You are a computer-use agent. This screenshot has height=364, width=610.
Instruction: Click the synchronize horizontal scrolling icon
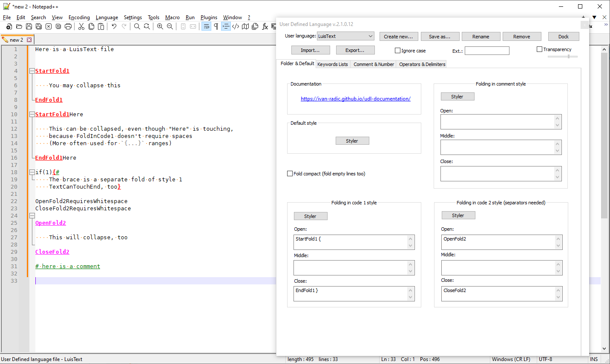coord(193,26)
